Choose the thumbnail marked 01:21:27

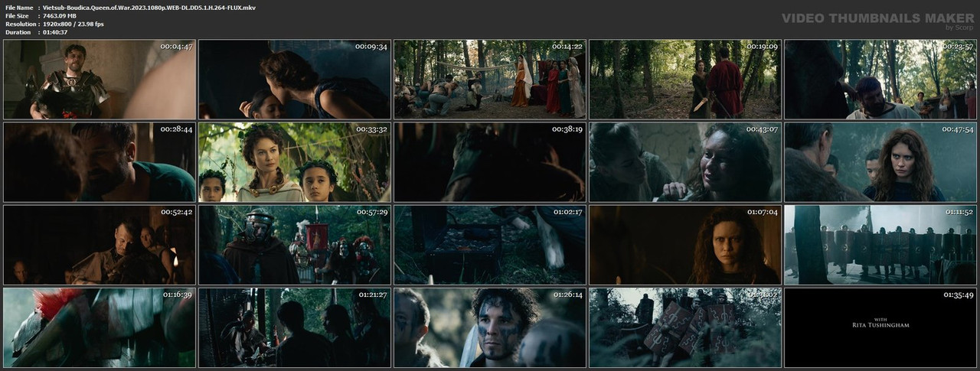(295, 327)
